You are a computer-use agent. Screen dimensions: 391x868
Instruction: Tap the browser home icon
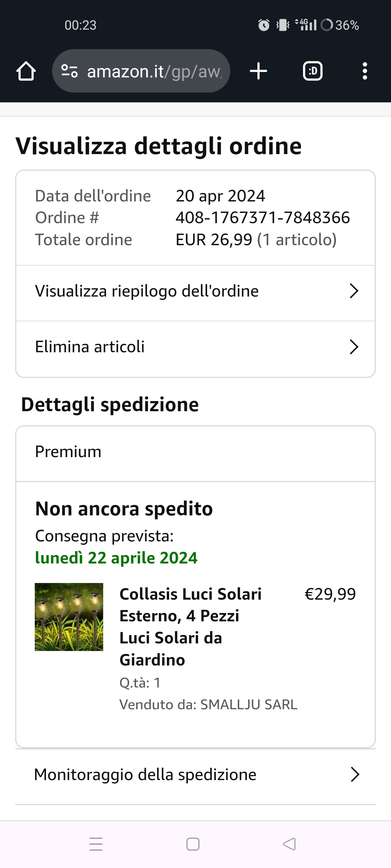pyautogui.click(x=26, y=71)
